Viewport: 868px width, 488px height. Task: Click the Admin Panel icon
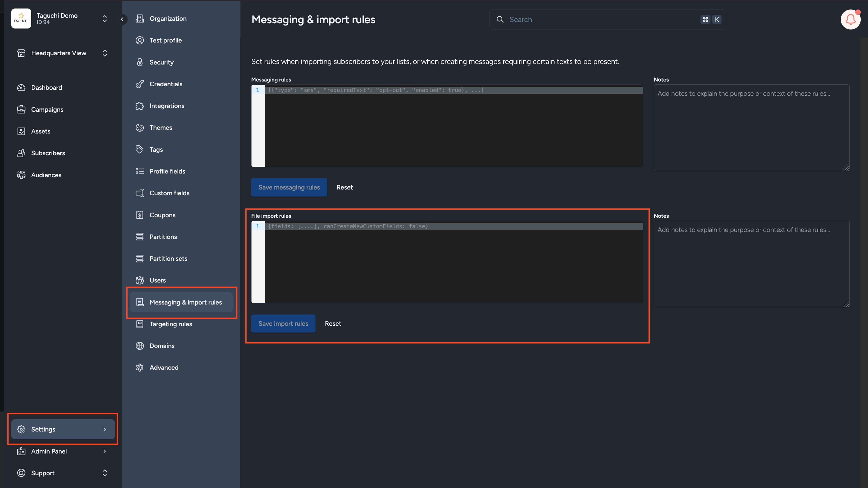[x=21, y=451]
